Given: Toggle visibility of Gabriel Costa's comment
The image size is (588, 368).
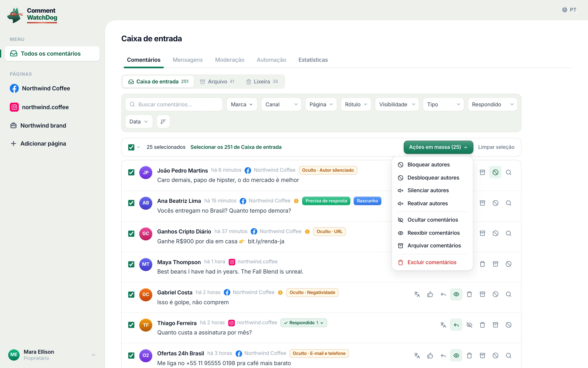Looking at the screenshot, I should (x=456, y=294).
